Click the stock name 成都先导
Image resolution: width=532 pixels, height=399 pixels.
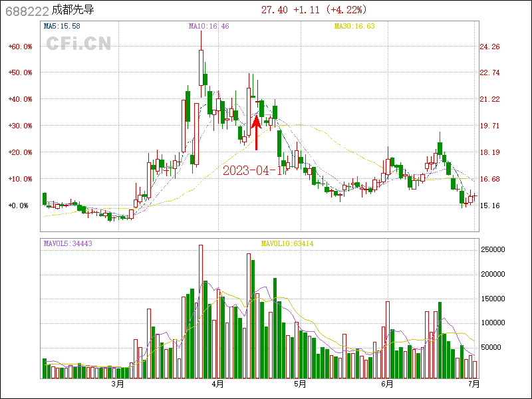pos(72,10)
